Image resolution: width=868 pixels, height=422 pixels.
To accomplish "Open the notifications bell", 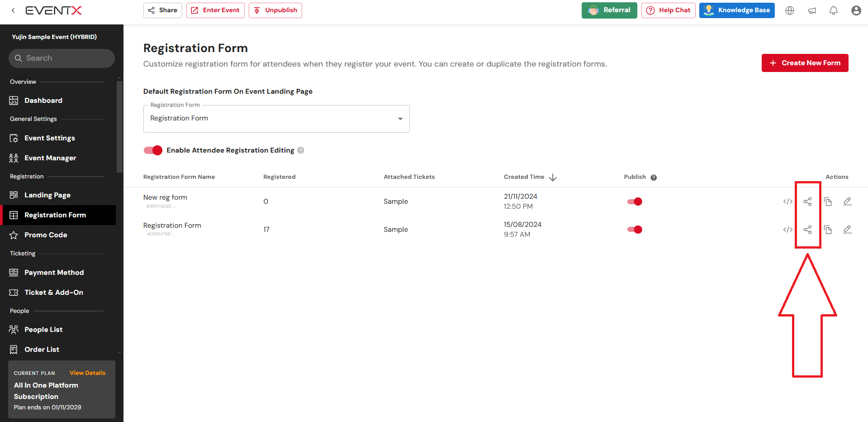I will (834, 10).
